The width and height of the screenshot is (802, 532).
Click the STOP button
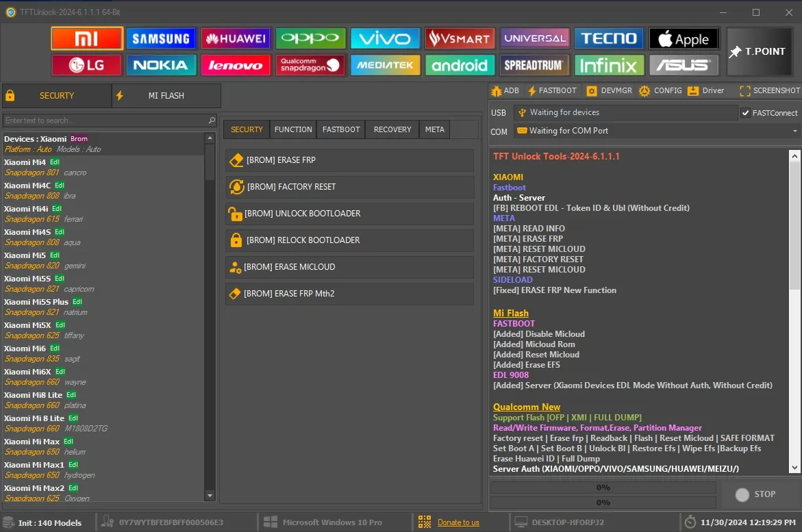pyautogui.click(x=755, y=494)
